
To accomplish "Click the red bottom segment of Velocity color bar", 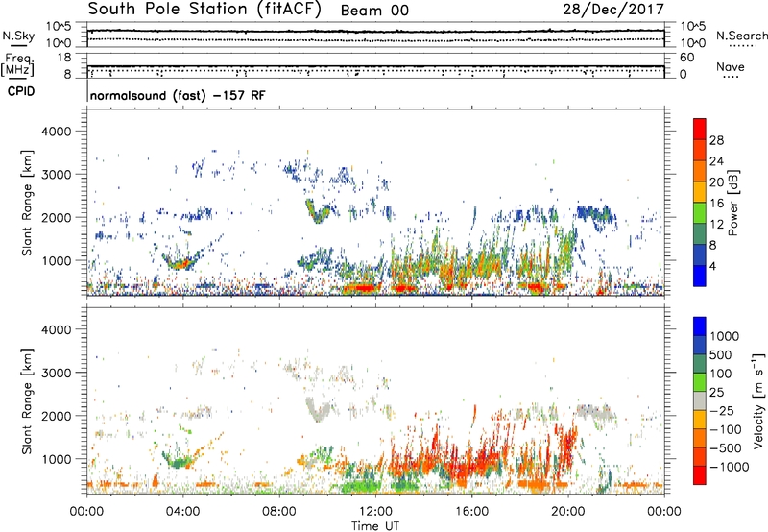I will point(700,475).
